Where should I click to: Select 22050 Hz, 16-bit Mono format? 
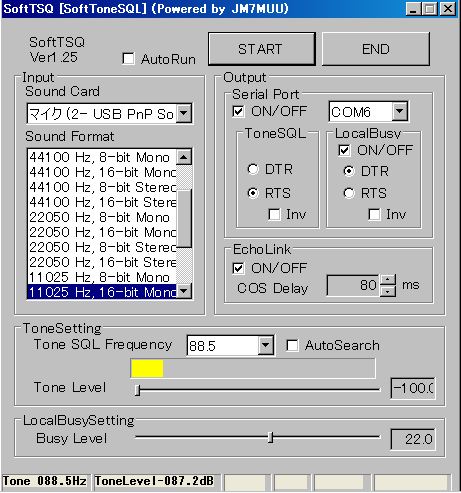[102, 232]
